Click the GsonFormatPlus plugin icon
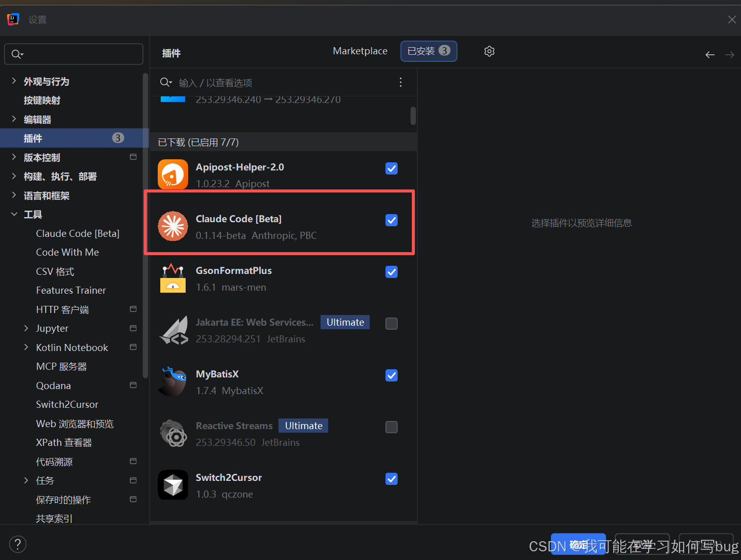The height and width of the screenshot is (560, 741). click(173, 278)
